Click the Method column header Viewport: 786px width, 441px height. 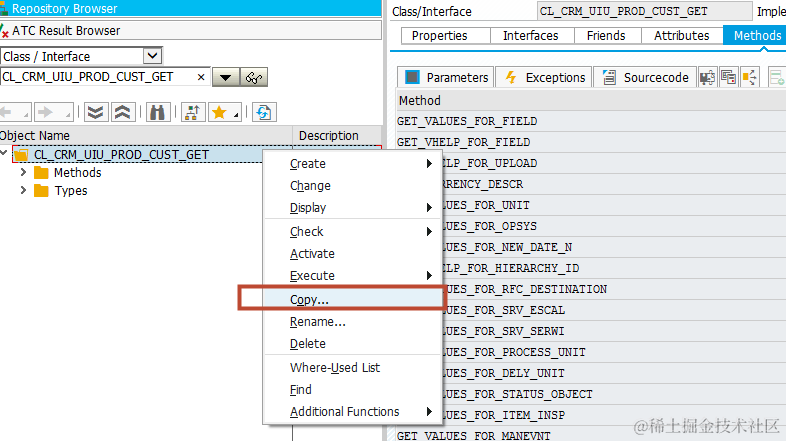coord(592,101)
